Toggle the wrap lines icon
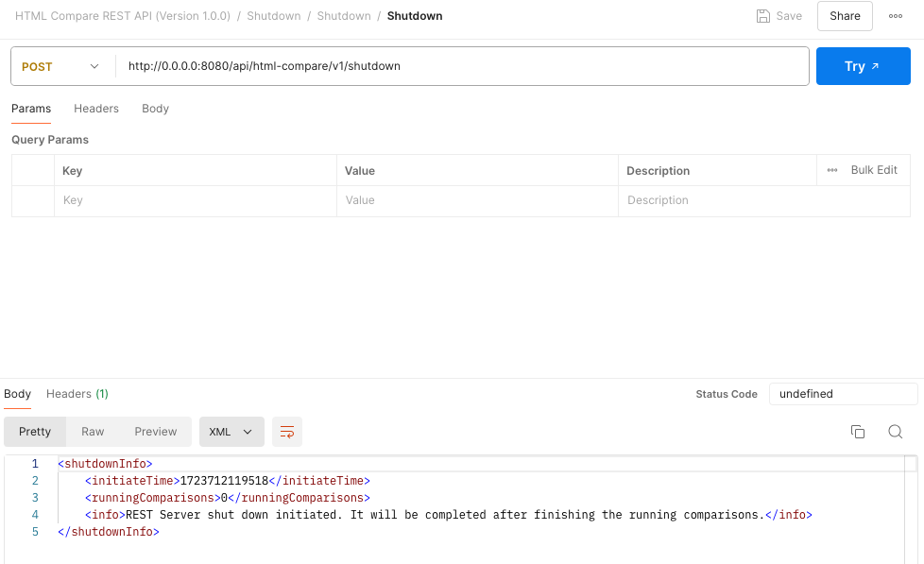This screenshot has height=564, width=924. tap(287, 432)
